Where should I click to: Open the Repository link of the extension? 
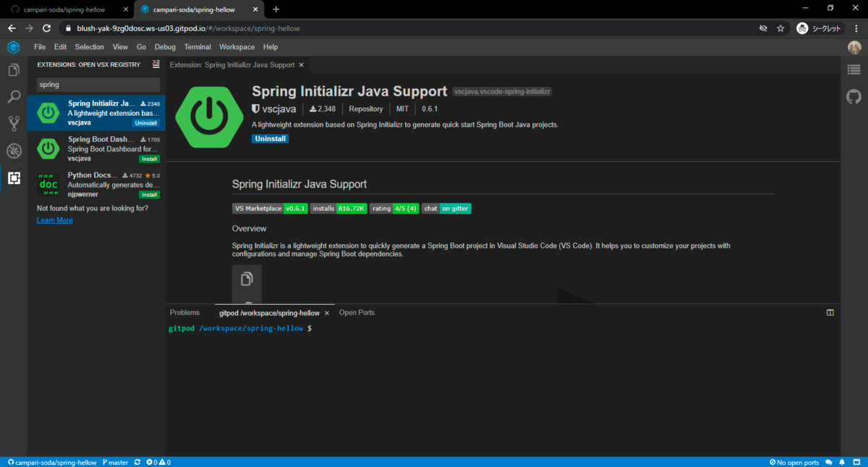[366, 109]
